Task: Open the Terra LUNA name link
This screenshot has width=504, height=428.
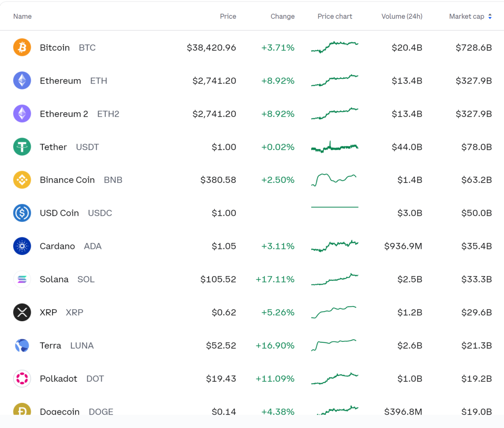Action: (x=67, y=345)
